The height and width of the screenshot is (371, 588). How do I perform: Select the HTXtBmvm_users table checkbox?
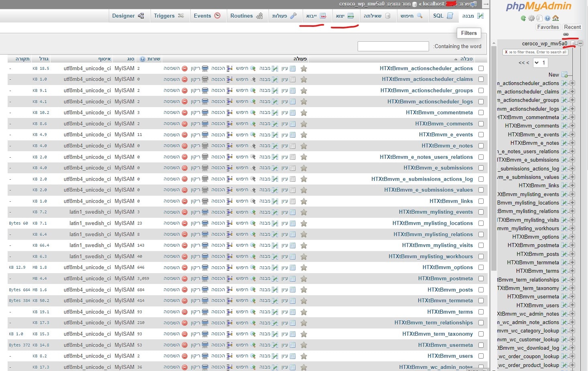481,356
